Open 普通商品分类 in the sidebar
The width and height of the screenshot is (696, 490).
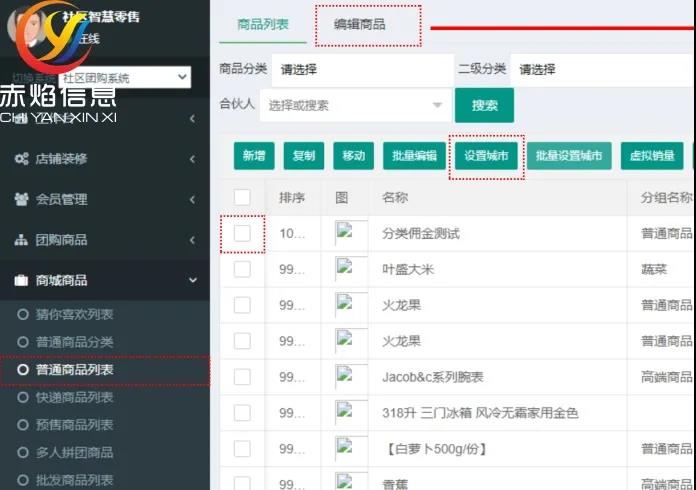pyautogui.click(x=75, y=343)
